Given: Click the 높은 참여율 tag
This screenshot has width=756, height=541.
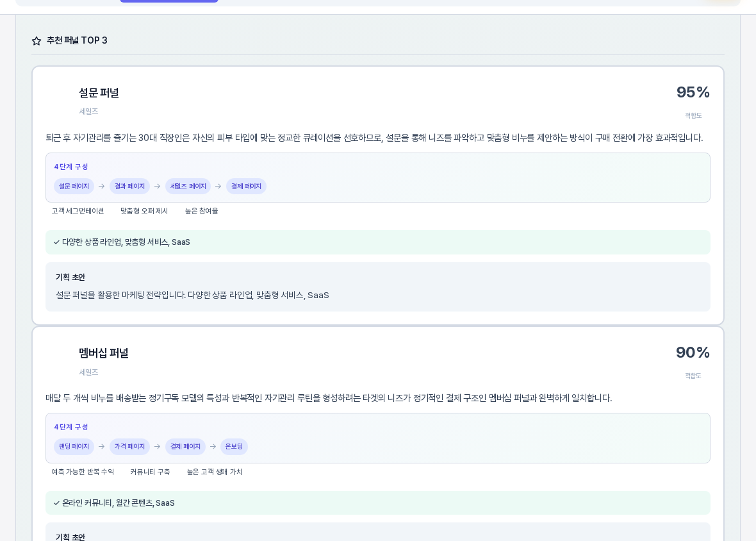Looking at the screenshot, I should 202,211.
